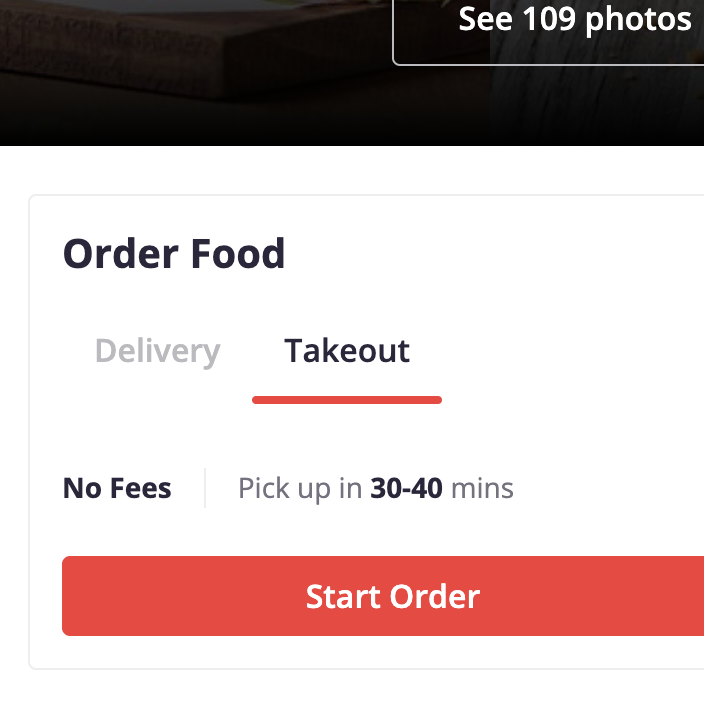Open the See 109 photos gallery
This screenshot has width=704, height=706.
tap(548, 32)
